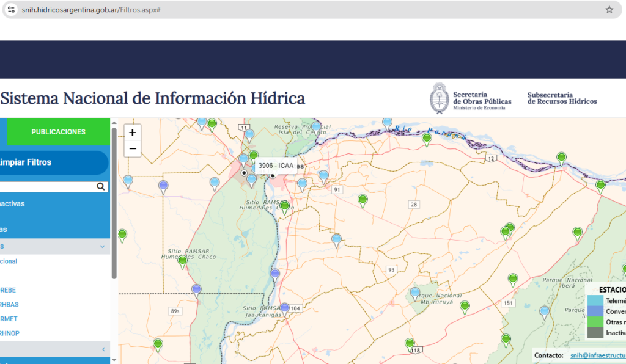The image size is (626, 364).
Task: Click the 'Parque Nacional Iberá' map label
Action: (x=567, y=283)
